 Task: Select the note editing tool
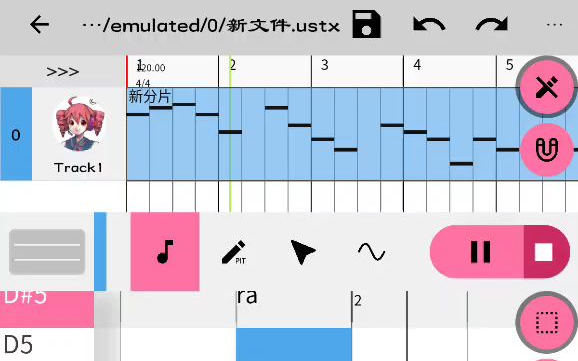point(165,251)
